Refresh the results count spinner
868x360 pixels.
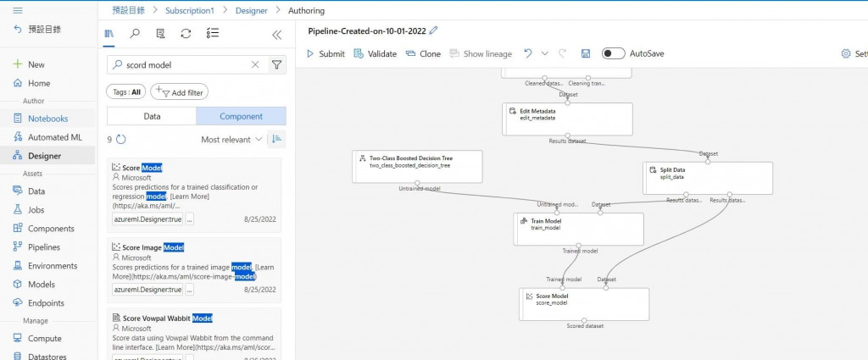click(x=120, y=140)
